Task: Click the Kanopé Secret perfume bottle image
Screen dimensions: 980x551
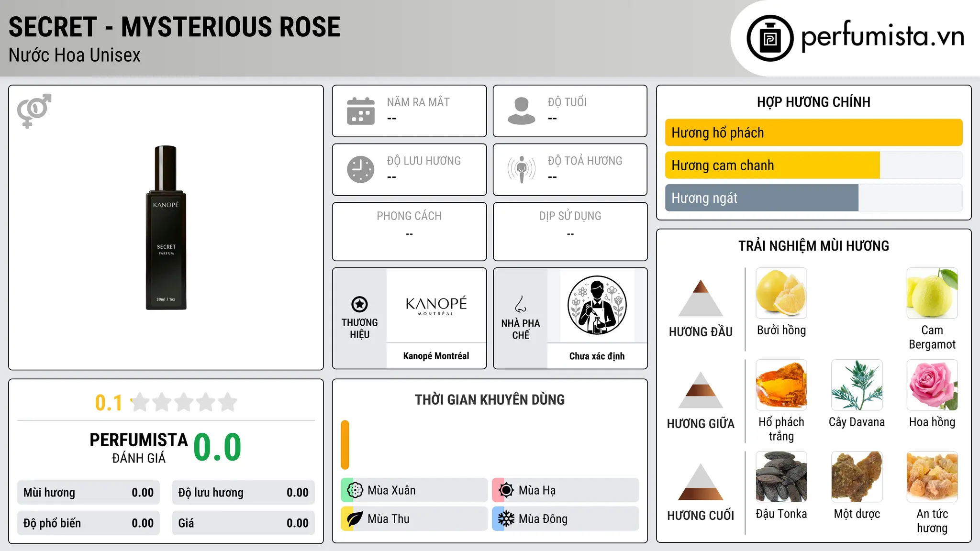Action: click(x=166, y=228)
